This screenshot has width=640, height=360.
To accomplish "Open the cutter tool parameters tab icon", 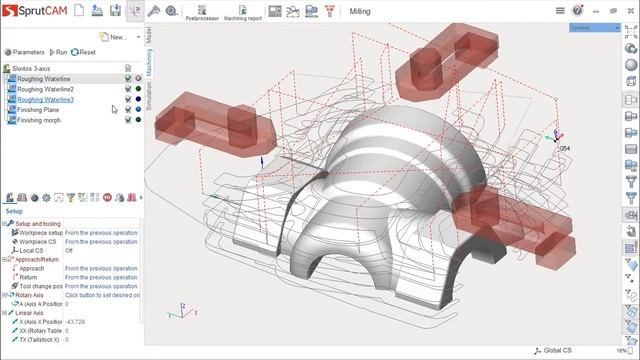I will (71, 198).
